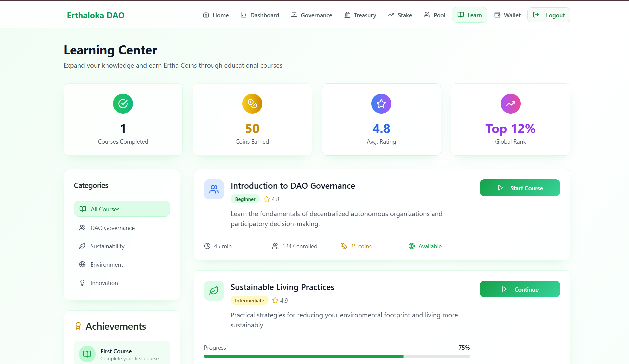Click the 4.9 star rating icon
629x364 pixels.
pos(275,300)
